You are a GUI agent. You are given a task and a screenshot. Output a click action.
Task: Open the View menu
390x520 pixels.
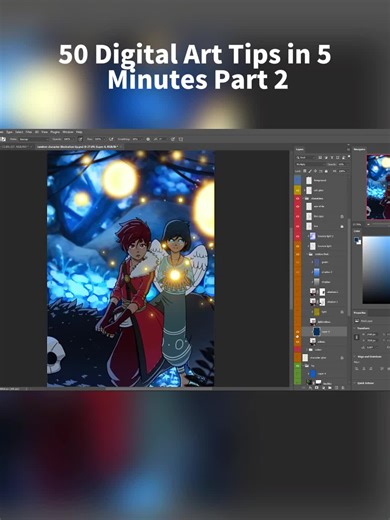pos(44,132)
